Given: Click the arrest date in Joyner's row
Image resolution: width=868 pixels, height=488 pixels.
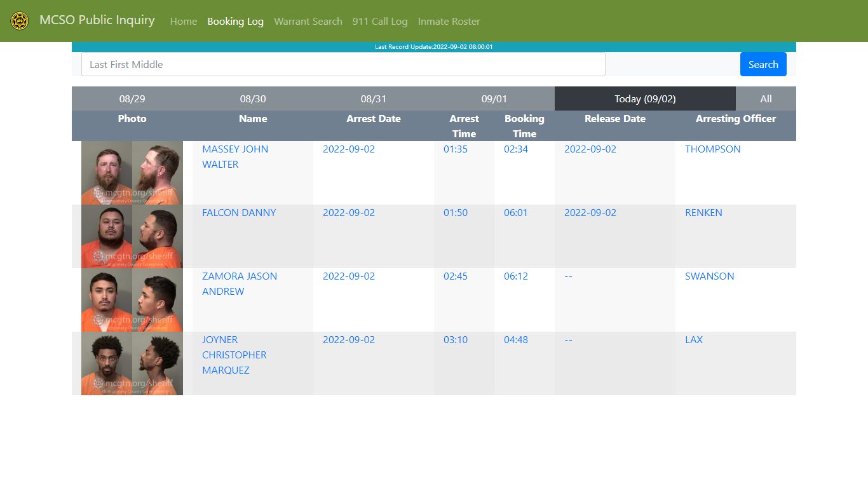Looking at the screenshot, I should [349, 339].
